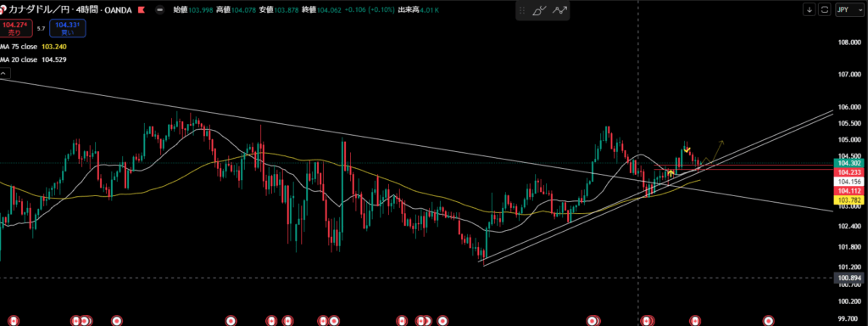This screenshot has height=326, width=868.
Task: Click the 106.000 price scale label
Action: [849, 107]
